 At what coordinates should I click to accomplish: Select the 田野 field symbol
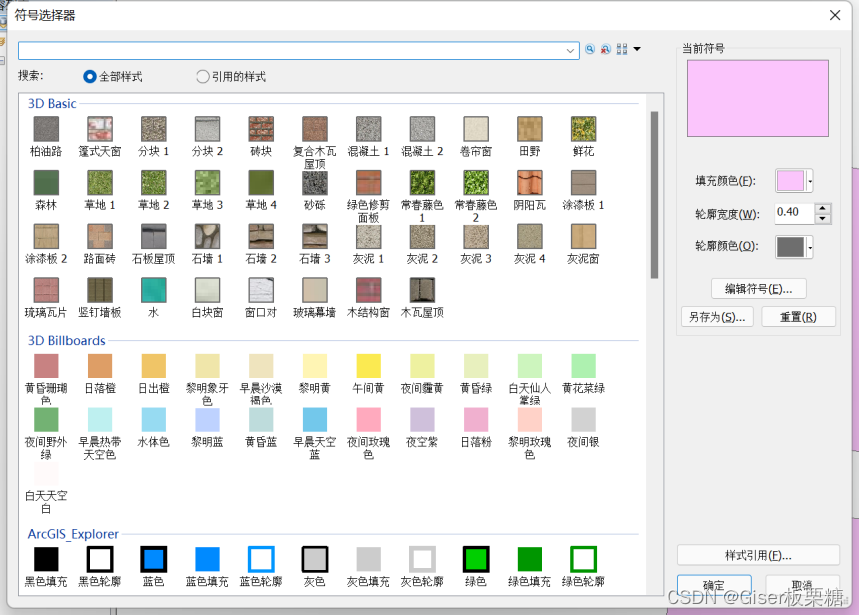point(530,129)
